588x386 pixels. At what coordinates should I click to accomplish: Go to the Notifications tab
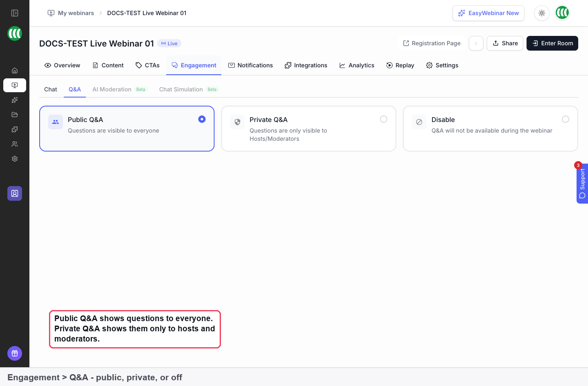pyautogui.click(x=250, y=65)
